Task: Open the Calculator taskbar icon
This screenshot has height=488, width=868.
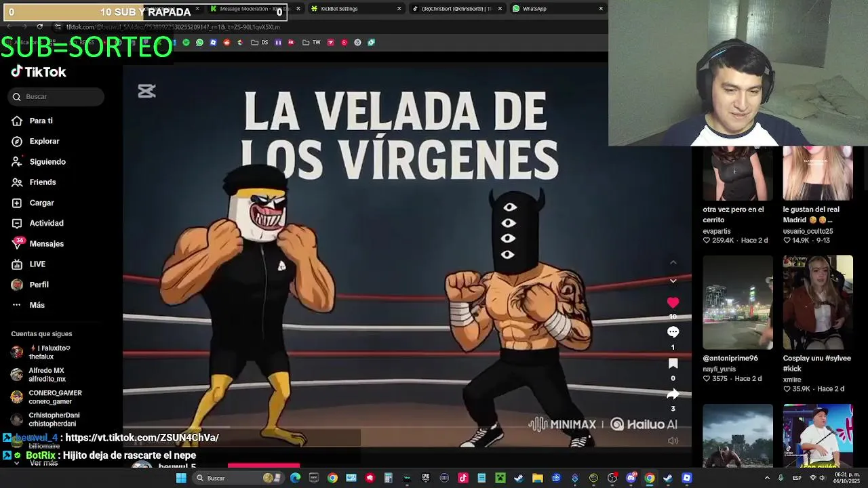Action: point(389,478)
